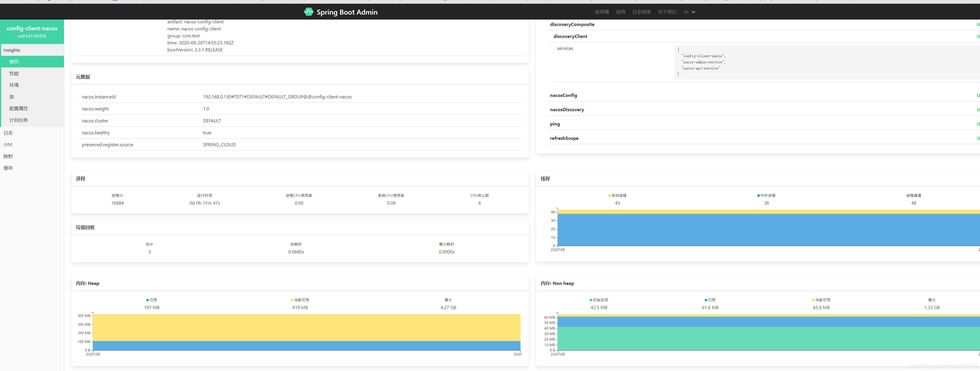Click the Spring Boot Admin heartbeat logo
Viewport: 980px width, 371px height.
[x=308, y=12]
